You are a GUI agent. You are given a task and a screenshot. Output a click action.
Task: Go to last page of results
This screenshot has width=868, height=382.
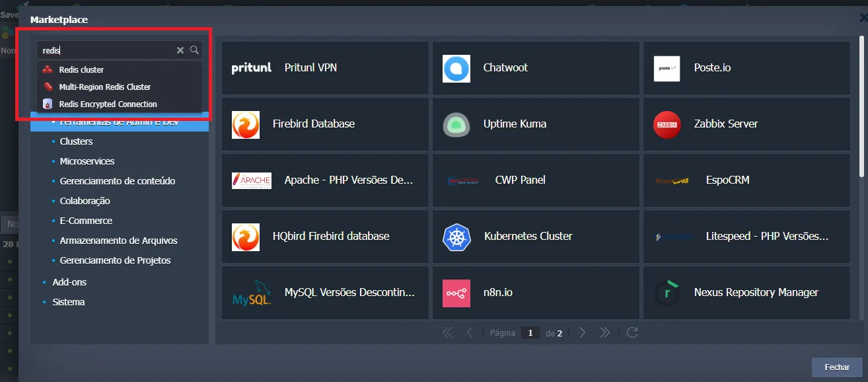604,332
